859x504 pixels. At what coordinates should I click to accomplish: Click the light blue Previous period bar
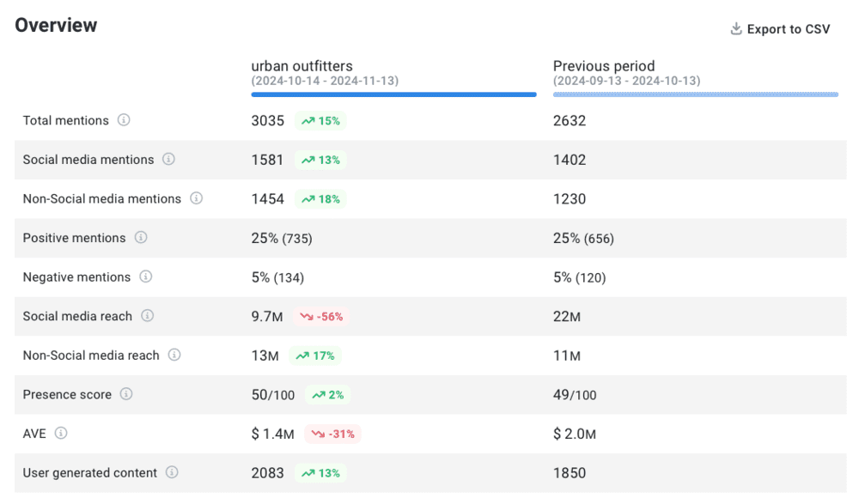pyautogui.click(x=696, y=94)
